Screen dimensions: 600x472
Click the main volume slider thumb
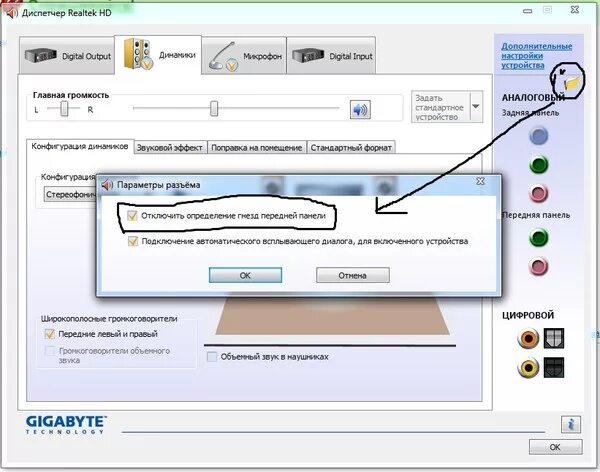[214, 109]
